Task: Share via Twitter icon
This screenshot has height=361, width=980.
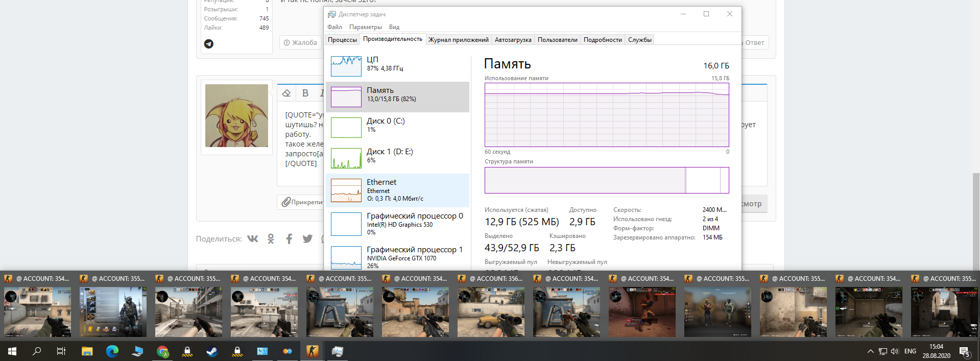Action: [307, 238]
